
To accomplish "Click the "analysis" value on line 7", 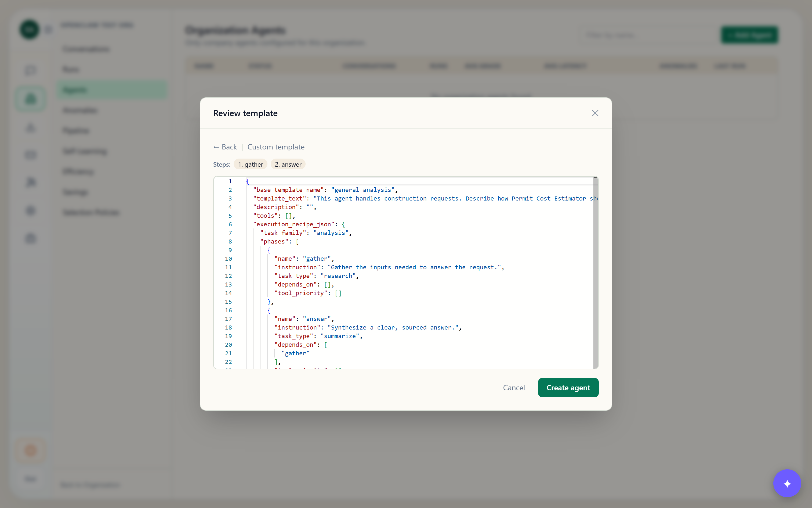I will [331, 233].
